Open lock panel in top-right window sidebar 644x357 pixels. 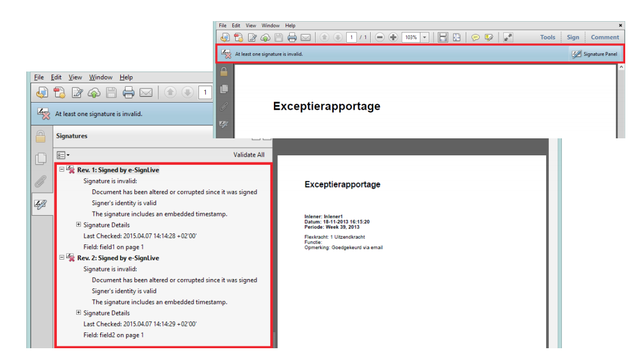pos(224,72)
